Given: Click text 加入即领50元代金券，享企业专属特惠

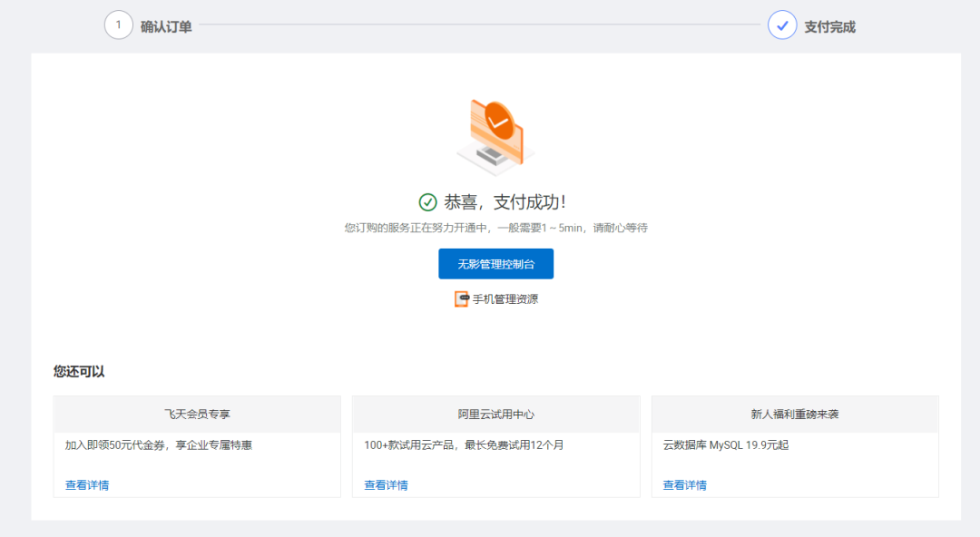Looking at the screenshot, I should [x=159, y=445].
